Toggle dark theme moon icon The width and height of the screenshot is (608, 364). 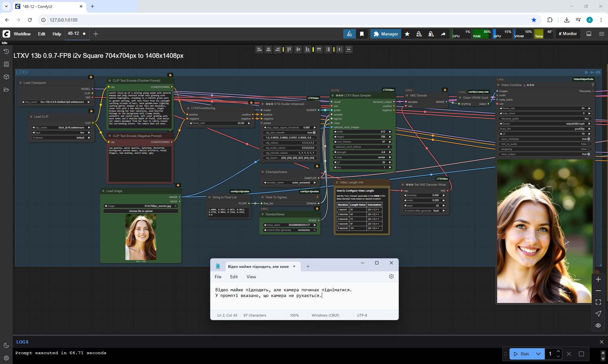coord(6,345)
